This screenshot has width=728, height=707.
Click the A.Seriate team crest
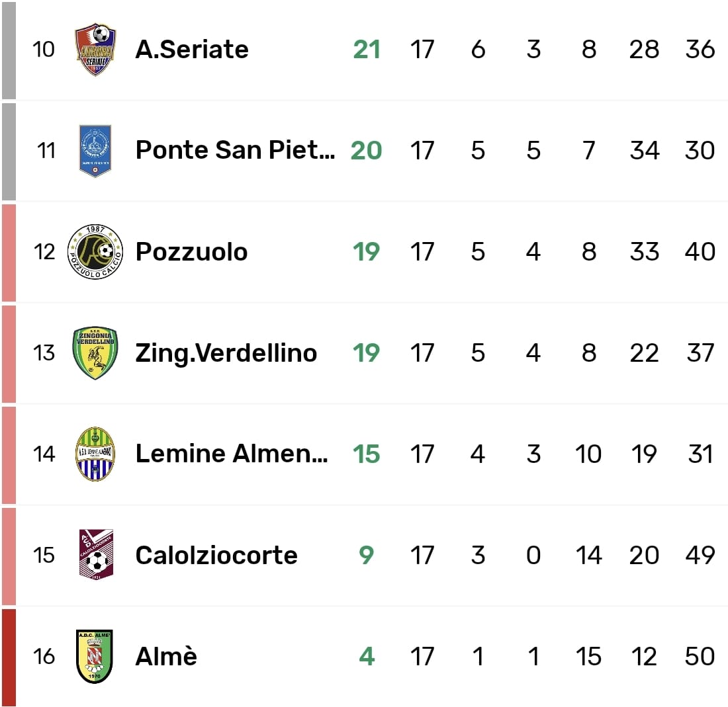(x=95, y=50)
